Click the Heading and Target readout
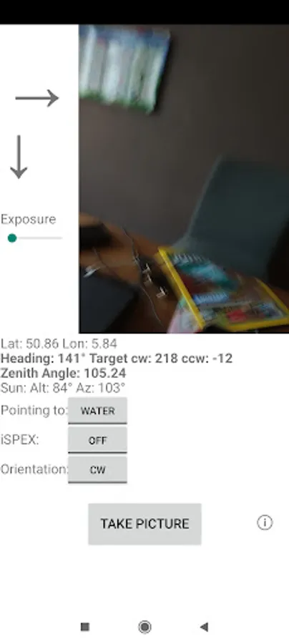The width and height of the screenshot is (289, 644). pos(117,358)
